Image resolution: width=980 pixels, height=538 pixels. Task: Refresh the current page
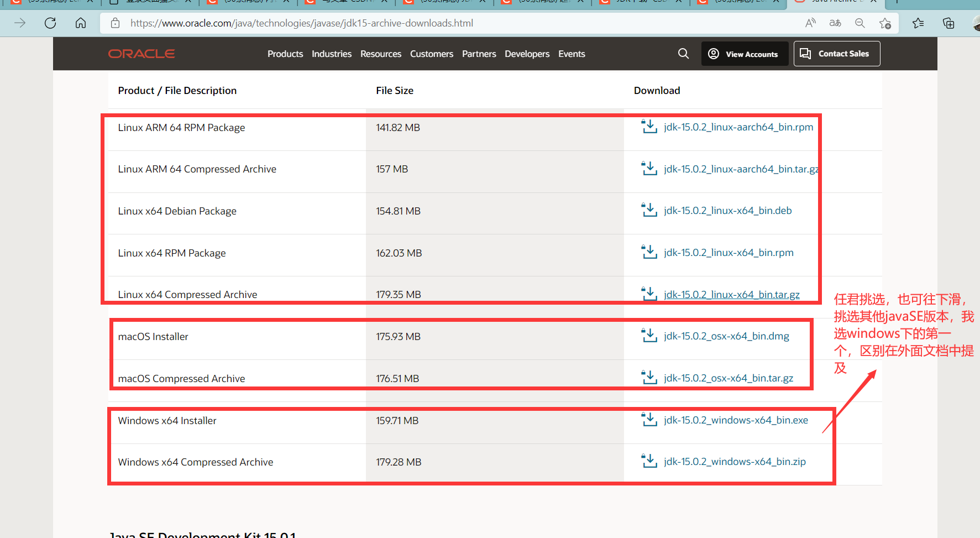pos(50,23)
